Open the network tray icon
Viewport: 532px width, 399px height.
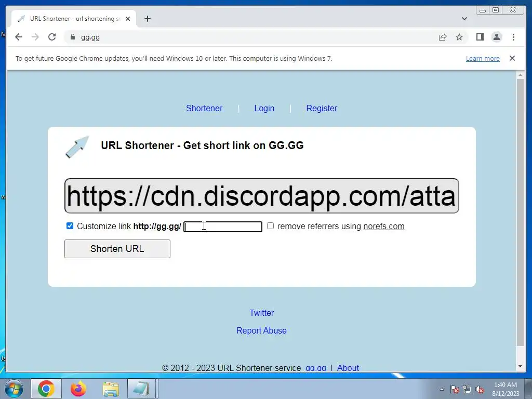[x=467, y=389]
